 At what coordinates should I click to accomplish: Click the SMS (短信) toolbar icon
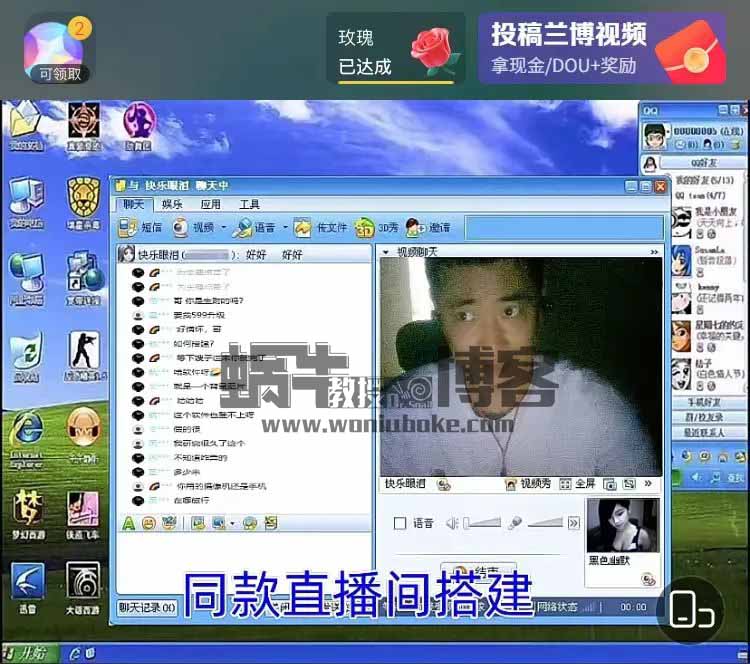128,228
